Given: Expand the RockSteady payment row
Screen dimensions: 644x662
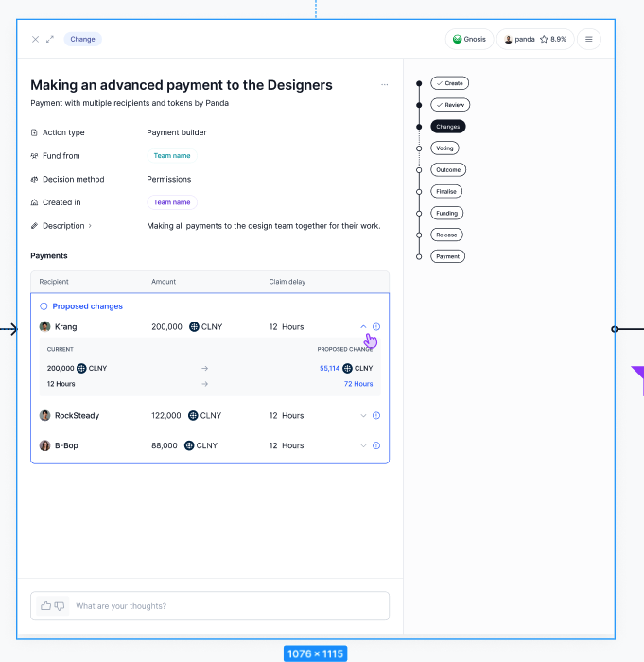Looking at the screenshot, I should pos(363,416).
